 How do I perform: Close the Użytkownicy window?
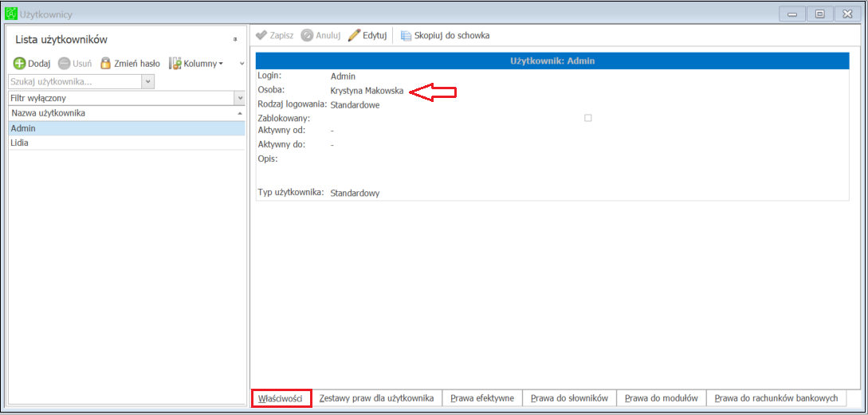pos(847,14)
